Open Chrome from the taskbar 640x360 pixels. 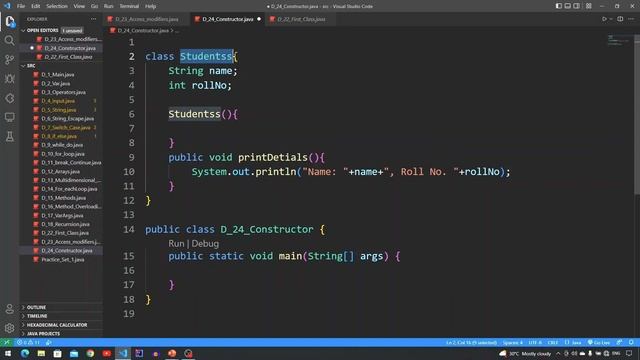[x=90, y=353]
